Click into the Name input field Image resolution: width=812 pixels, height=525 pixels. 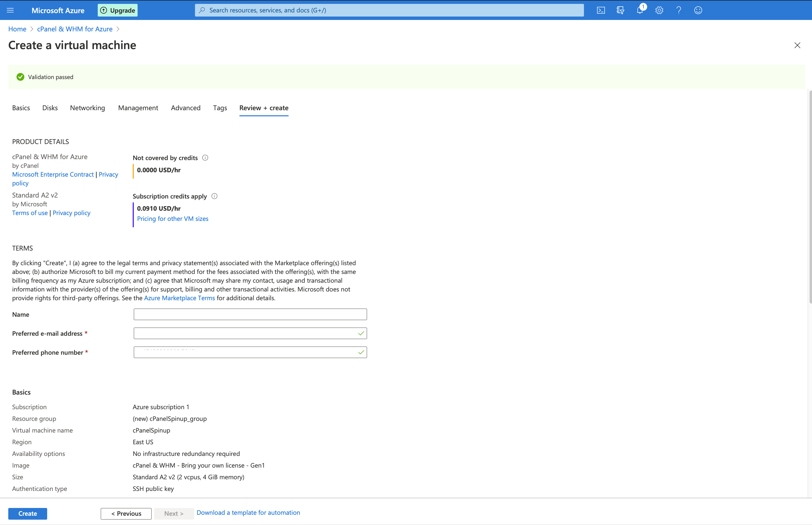250,314
